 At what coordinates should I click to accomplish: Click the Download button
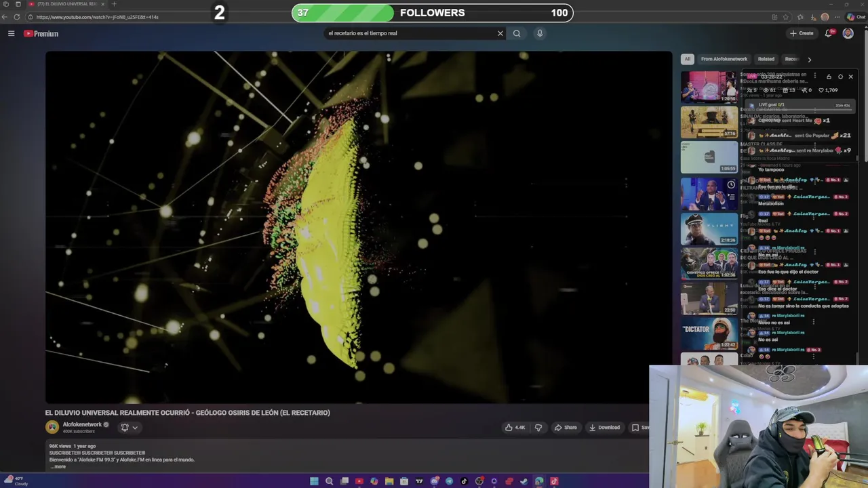click(x=604, y=428)
